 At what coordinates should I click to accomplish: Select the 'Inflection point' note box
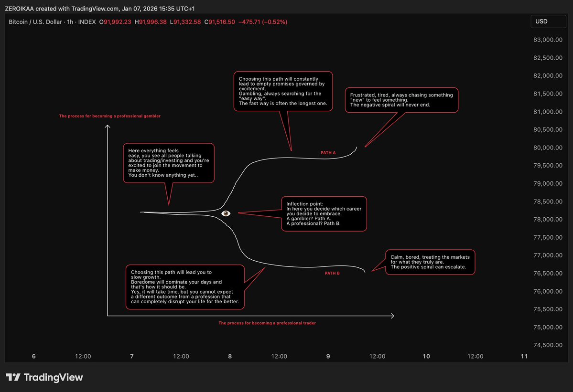(x=324, y=214)
